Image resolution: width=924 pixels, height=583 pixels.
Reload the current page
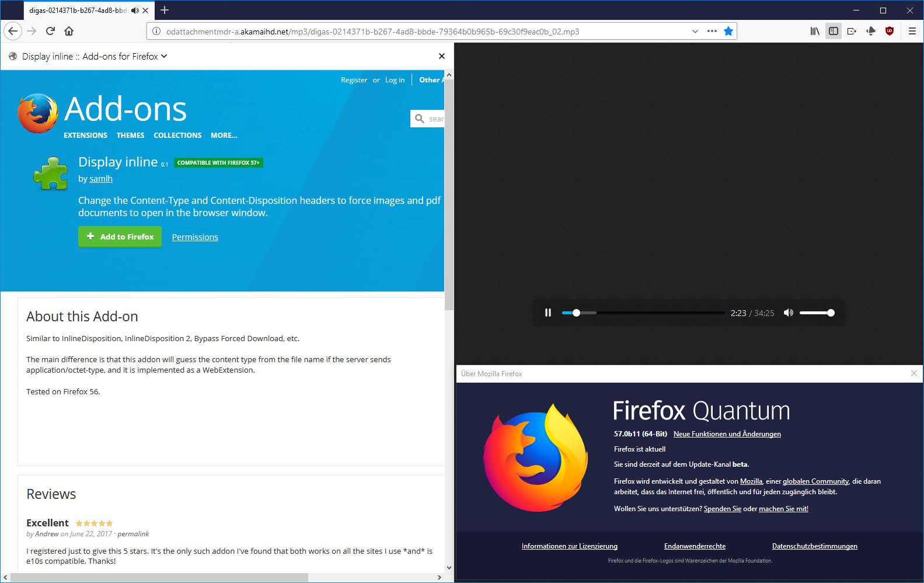coord(50,31)
